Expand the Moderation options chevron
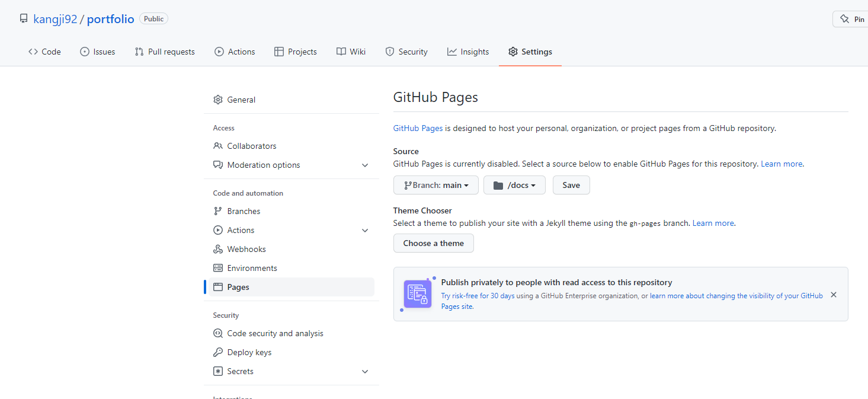Viewport: 868px width, 399px height. (365, 165)
